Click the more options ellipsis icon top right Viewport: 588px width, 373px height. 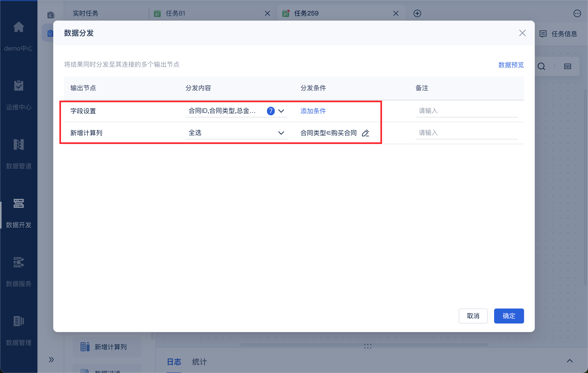(577, 13)
